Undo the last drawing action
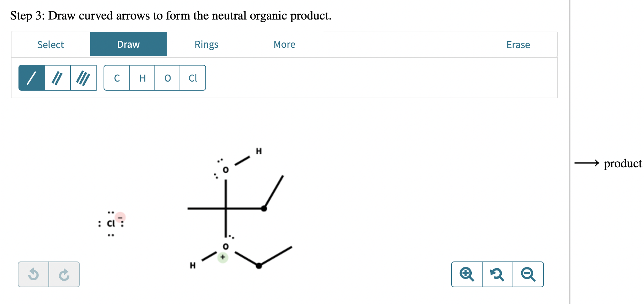Viewport: 644px width, 304px height. (33, 274)
